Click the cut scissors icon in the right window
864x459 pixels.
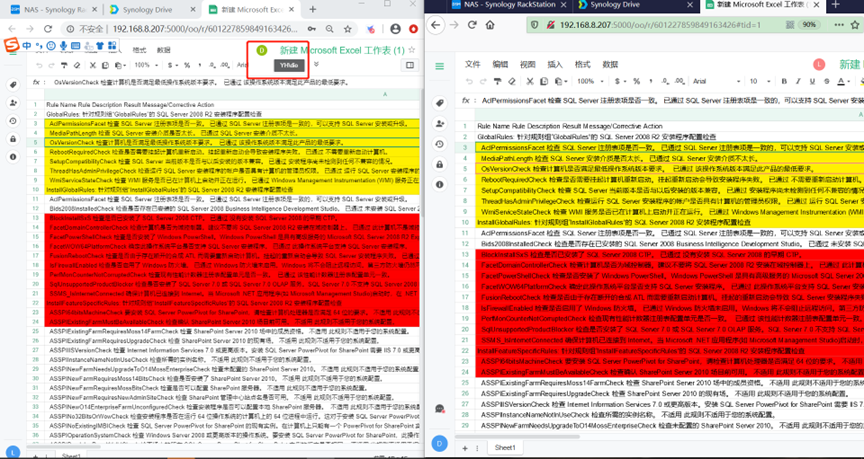point(530,82)
